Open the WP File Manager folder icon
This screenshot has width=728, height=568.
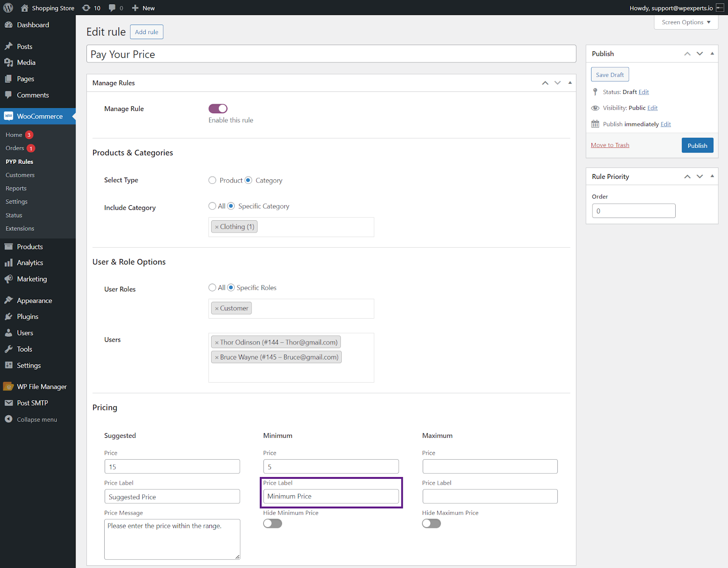(9, 386)
